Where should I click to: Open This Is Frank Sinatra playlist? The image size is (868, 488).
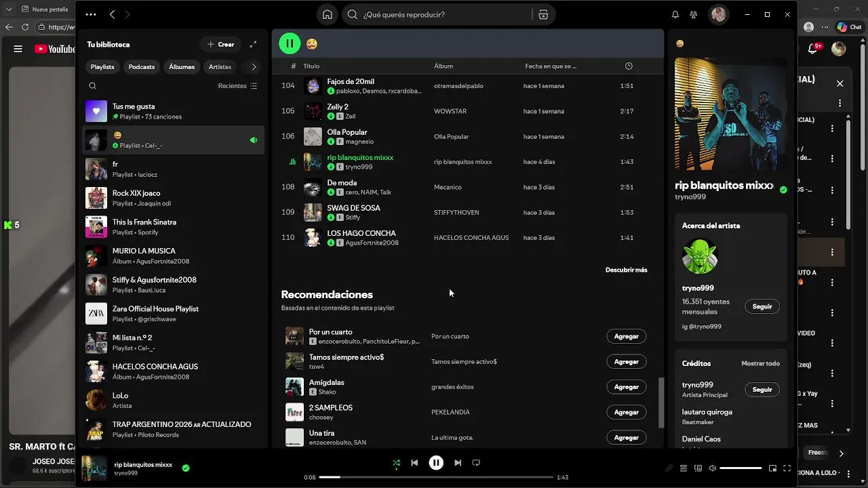[173, 227]
